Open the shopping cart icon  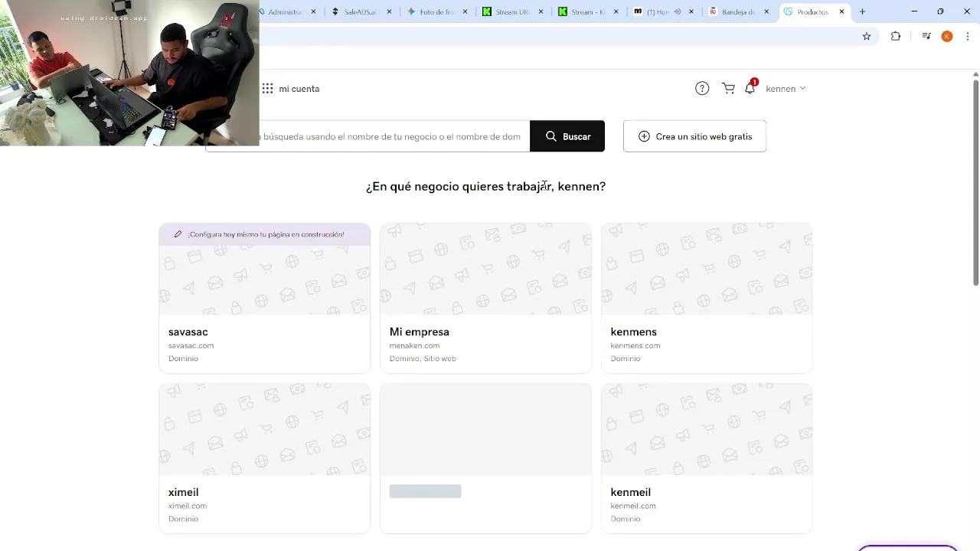pos(728,89)
